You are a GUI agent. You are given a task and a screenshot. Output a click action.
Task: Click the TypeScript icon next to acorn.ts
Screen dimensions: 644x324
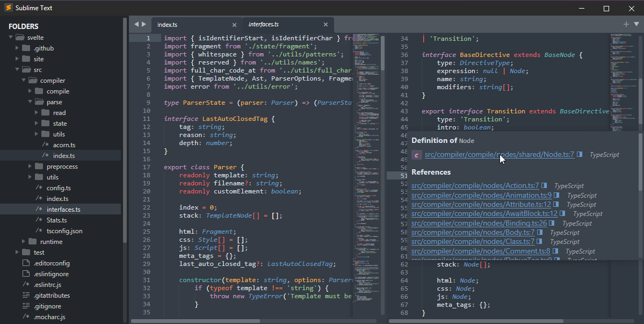coord(46,145)
